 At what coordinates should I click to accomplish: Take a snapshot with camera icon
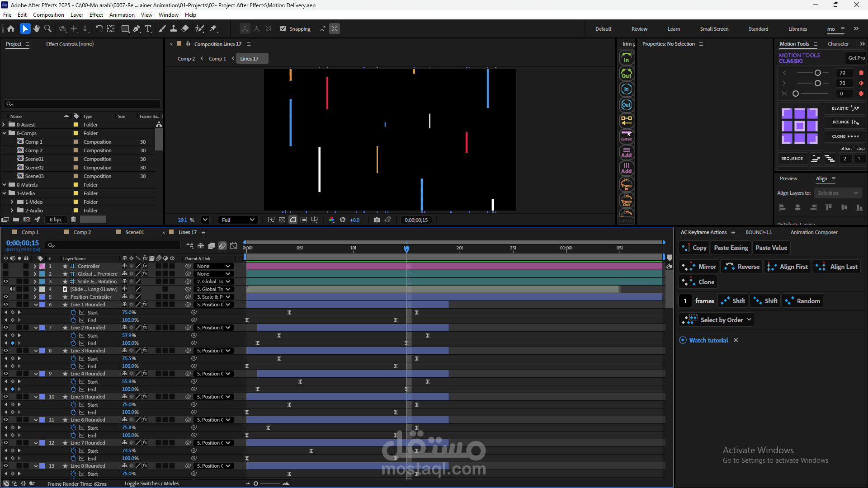(377, 220)
